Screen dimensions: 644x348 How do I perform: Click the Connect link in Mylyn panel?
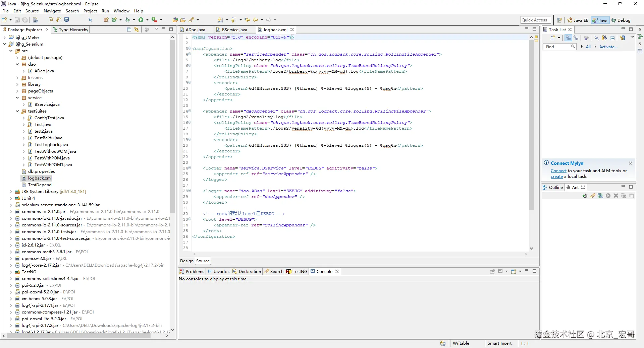558,171
